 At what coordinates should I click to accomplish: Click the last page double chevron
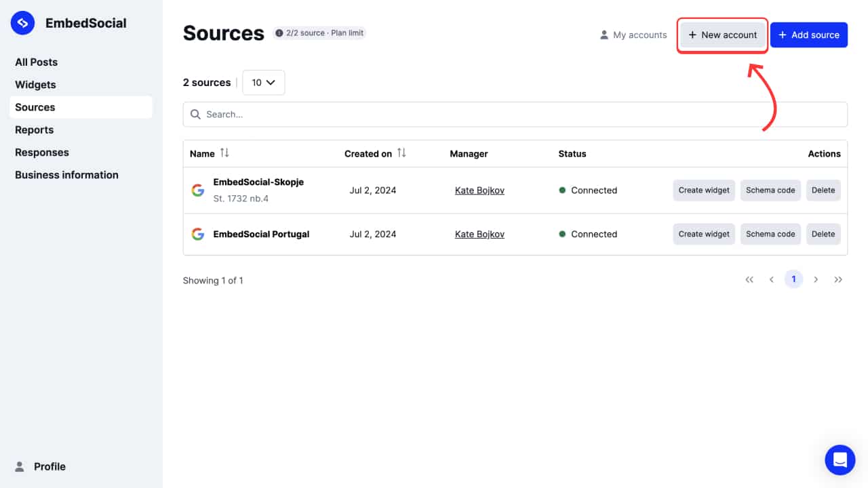pos(838,279)
